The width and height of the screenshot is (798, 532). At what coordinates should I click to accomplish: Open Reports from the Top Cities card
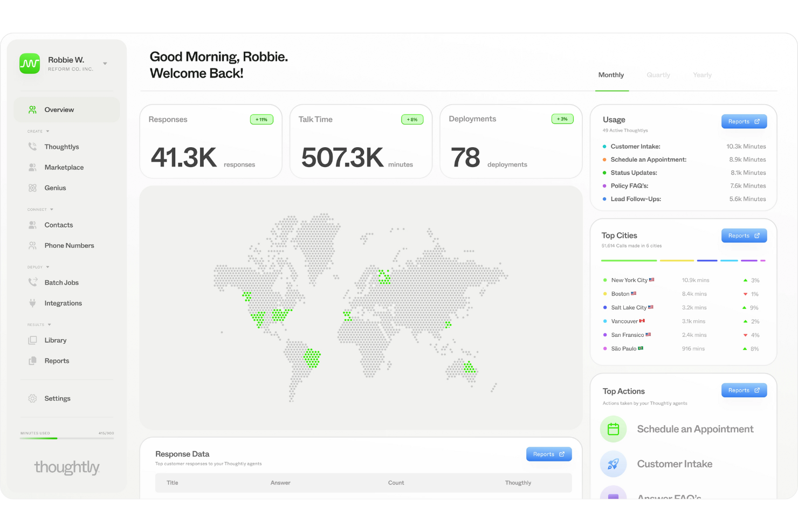tap(744, 236)
